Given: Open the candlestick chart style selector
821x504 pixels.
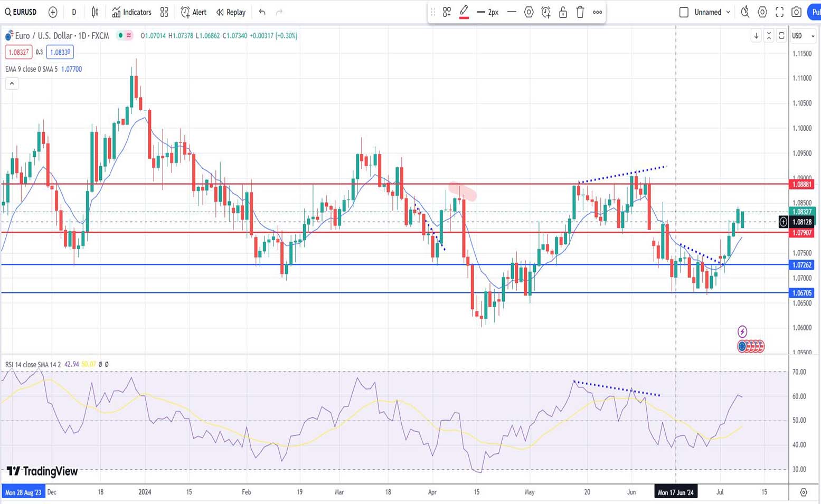Looking at the screenshot, I should 95,12.
